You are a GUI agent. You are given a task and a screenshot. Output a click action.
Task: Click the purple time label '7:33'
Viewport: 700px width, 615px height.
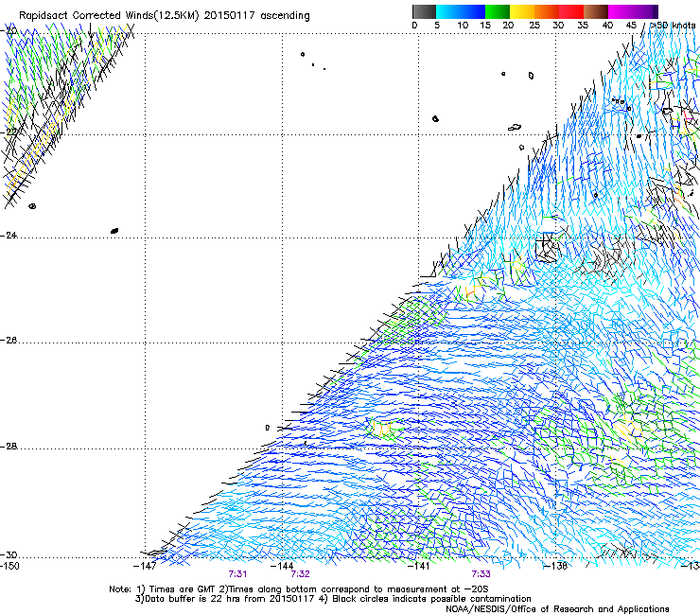[481, 574]
